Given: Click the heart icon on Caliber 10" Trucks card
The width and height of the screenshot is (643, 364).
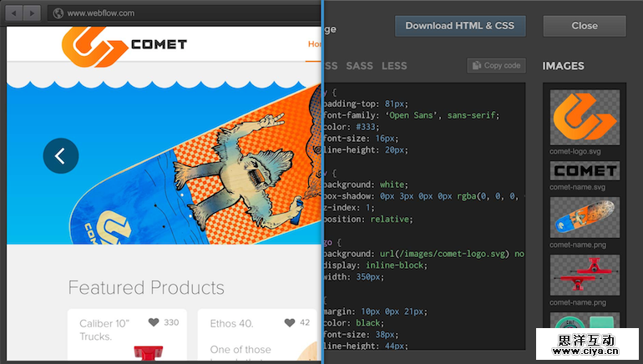Looking at the screenshot, I should pos(154,322).
